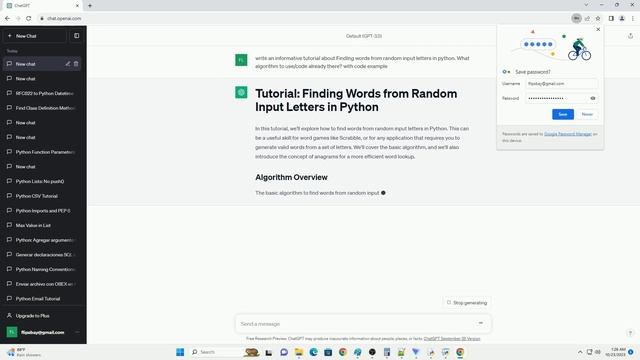Open a new browser tab with plus
This screenshot has width=640, height=360.
tap(90, 6)
